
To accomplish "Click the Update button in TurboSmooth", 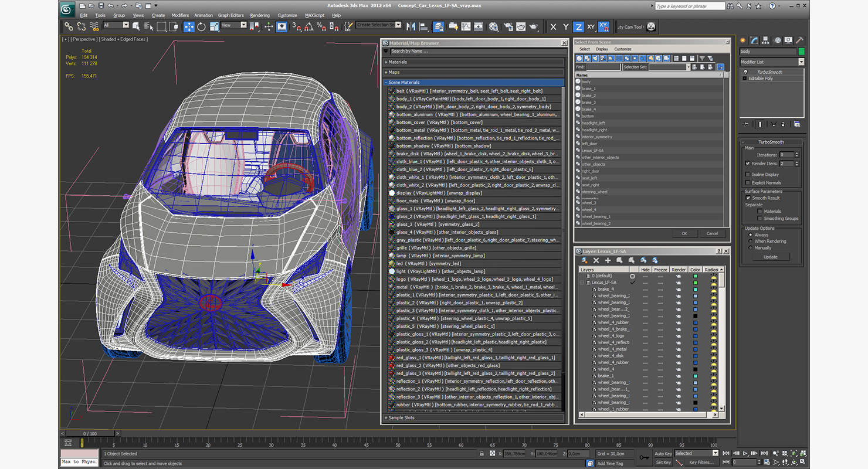I will pos(770,257).
